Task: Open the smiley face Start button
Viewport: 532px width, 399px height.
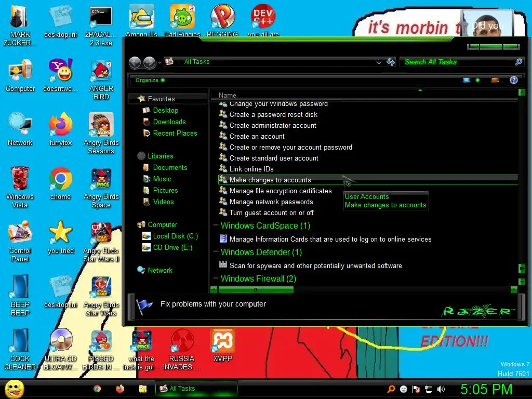Action: pos(14,389)
